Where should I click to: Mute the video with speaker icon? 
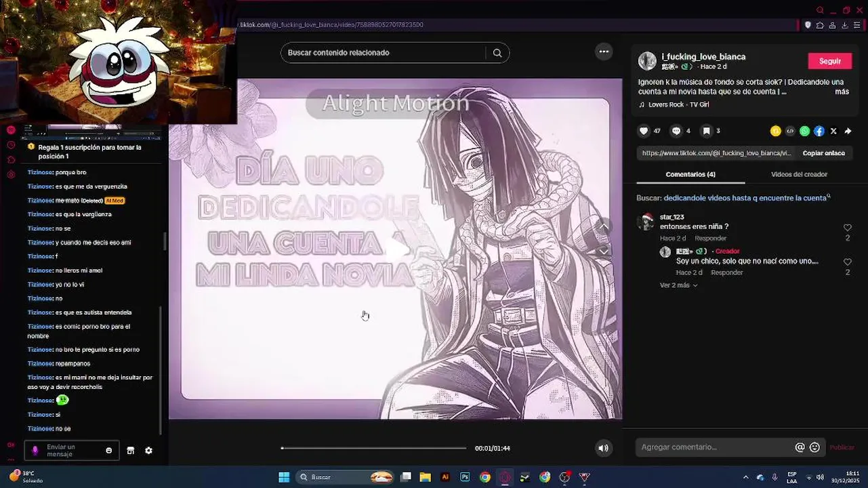(x=603, y=448)
